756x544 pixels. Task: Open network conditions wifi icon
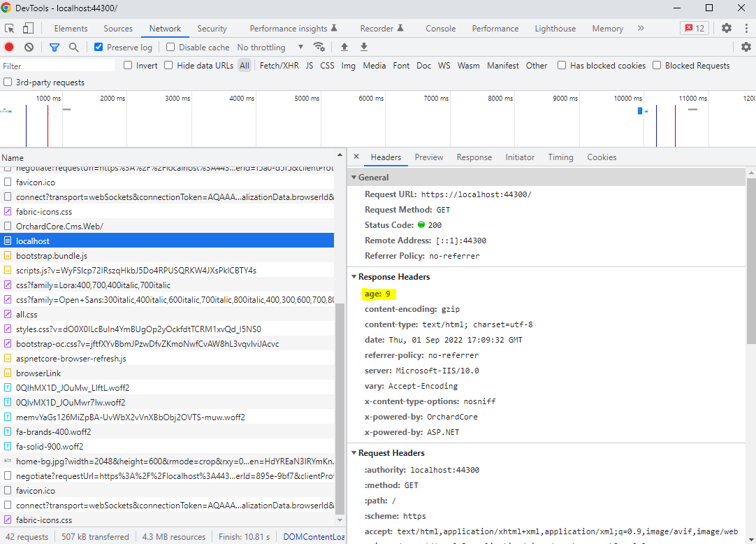pyautogui.click(x=319, y=47)
